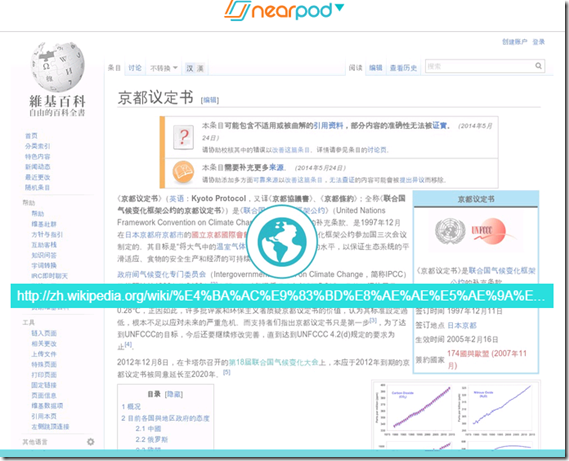Open 第18届联合国气候变化大会 link
Screen dimensions: 569x461
point(273,362)
